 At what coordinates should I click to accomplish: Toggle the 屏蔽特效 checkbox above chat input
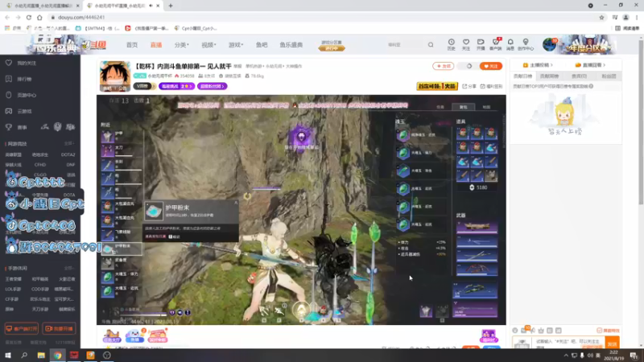pos(599,331)
